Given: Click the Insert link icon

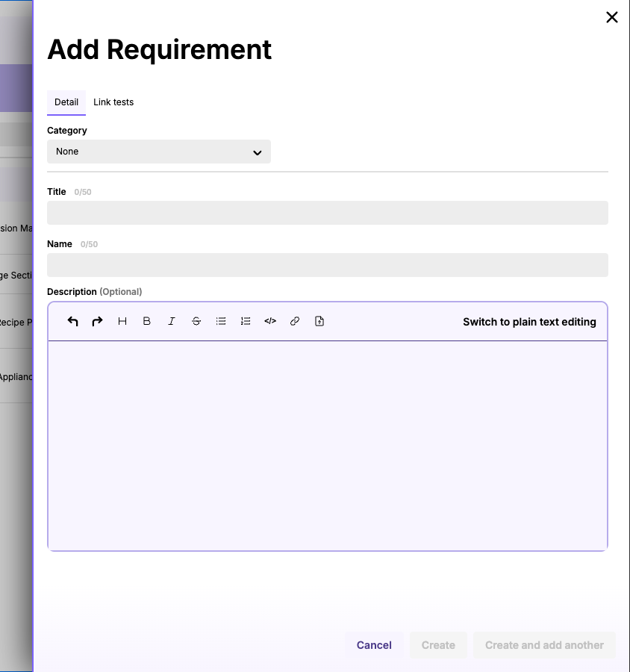Looking at the screenshot, I should point(294,321).
